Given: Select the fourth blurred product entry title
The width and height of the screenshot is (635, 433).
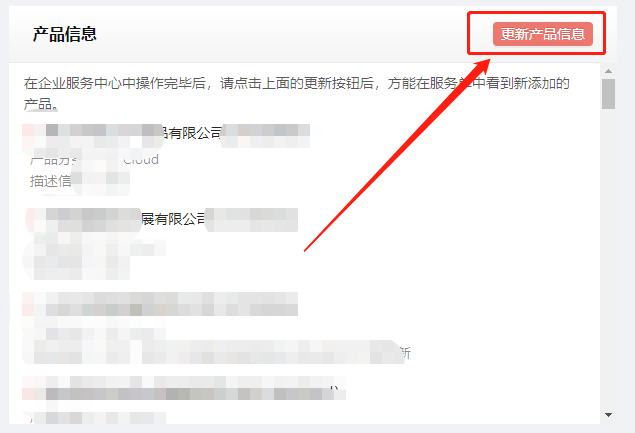Looking at the screenshot, I should (x=184, y=388).
